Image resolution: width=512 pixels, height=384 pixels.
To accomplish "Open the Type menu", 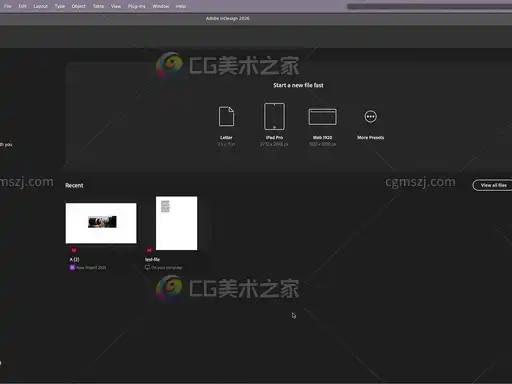I will point(60,6).
